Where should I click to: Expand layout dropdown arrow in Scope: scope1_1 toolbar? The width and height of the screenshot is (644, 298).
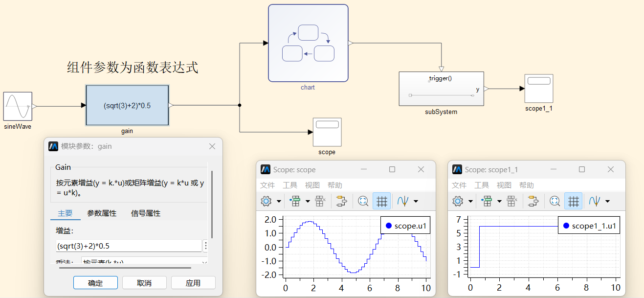pos(499,201)
